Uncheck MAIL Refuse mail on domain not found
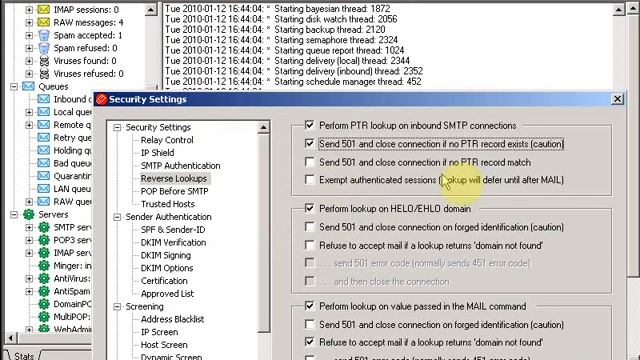Viewport: 640px width, 360px height. 310,342
